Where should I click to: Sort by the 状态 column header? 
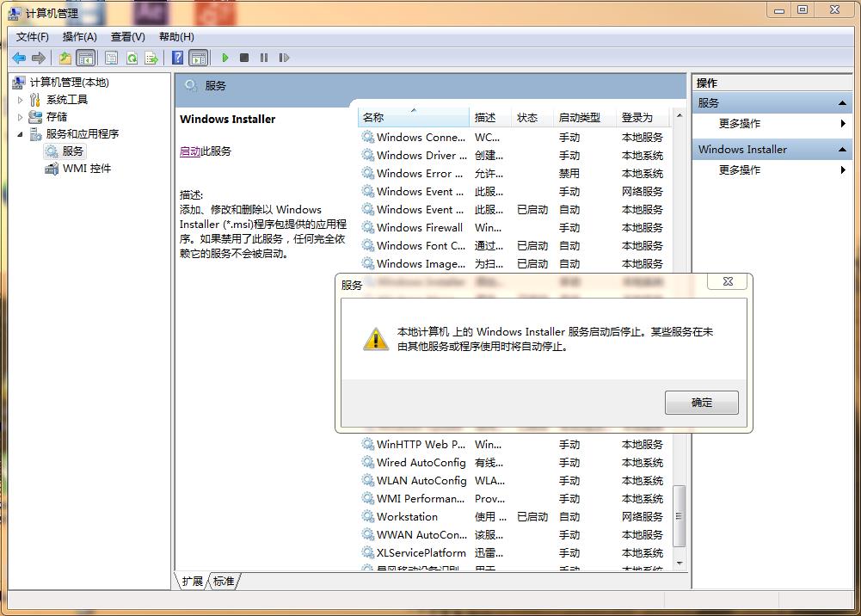point(532,118)
